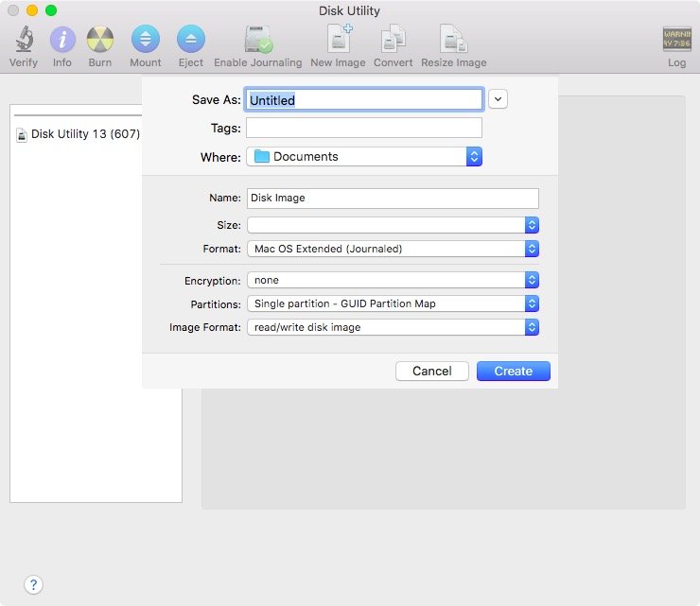Minimize the Disk Utility window
This screenshot has width=700, height=606.
pos(32,10)
